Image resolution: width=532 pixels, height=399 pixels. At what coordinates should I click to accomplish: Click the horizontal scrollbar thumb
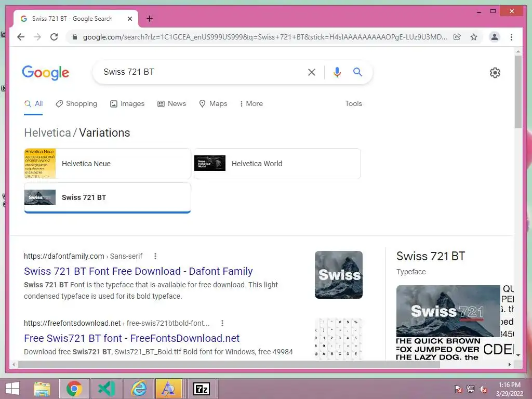point(229,364)
